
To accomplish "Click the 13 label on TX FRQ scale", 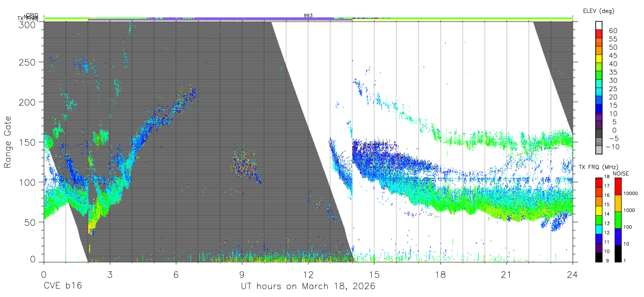I will tap(608, 223).
